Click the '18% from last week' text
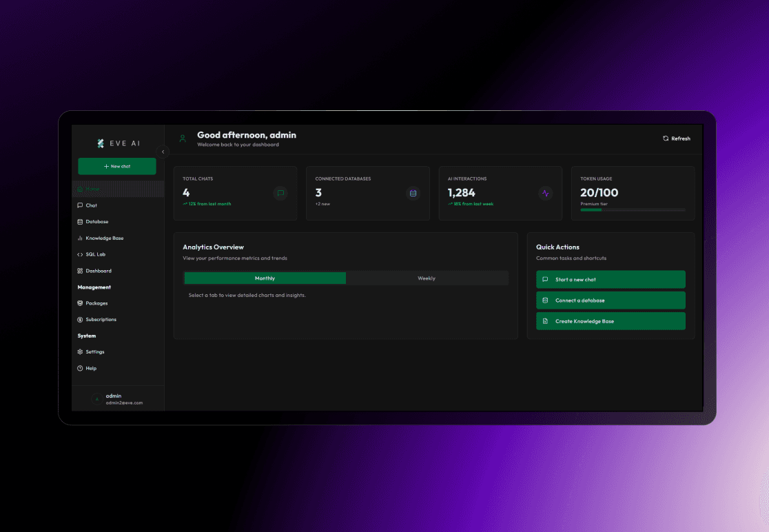769x532 pixels. (x=474, y=204)
